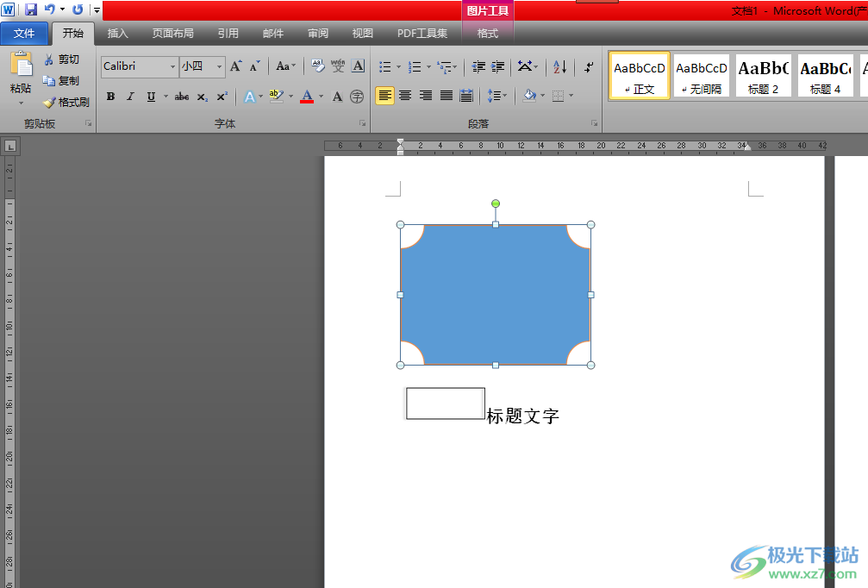Screen dimensions: 868x588
Task: Click the blue plaque shape in document
Action: [496, 295]
